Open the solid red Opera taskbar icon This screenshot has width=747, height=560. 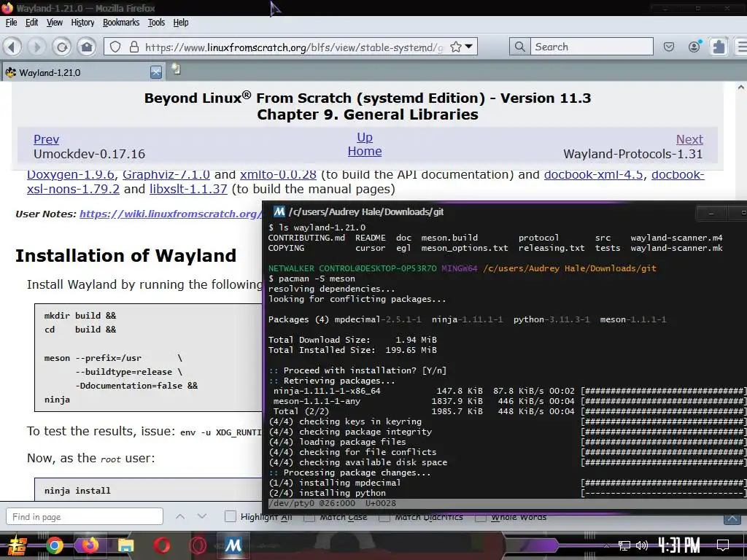click(x=162, y=545)
